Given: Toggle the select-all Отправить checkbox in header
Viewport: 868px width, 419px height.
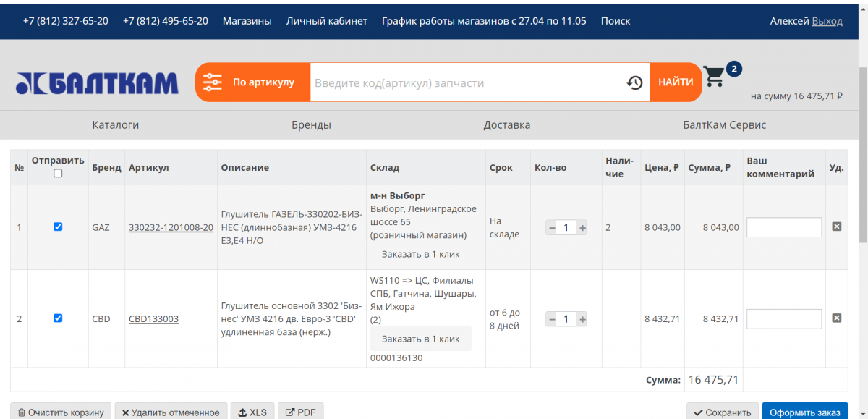Looking at the screenshot, I should pos(58,173).
